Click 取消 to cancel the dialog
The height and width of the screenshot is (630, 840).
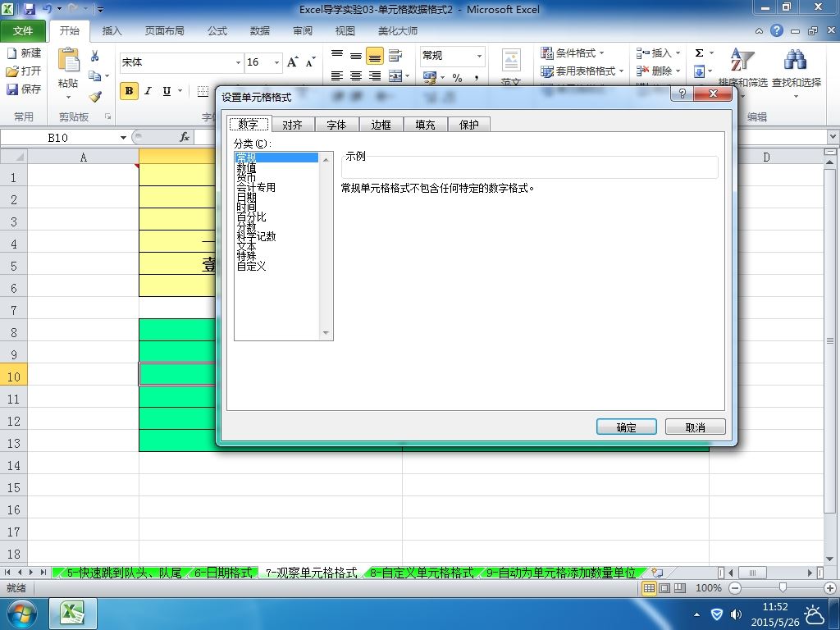click(x=696, y=427)
